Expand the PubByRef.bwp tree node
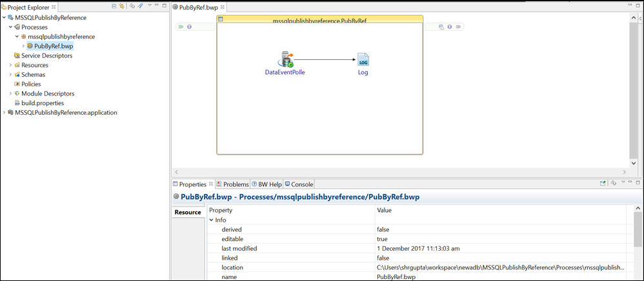644x281 pixels. (23, 46)
